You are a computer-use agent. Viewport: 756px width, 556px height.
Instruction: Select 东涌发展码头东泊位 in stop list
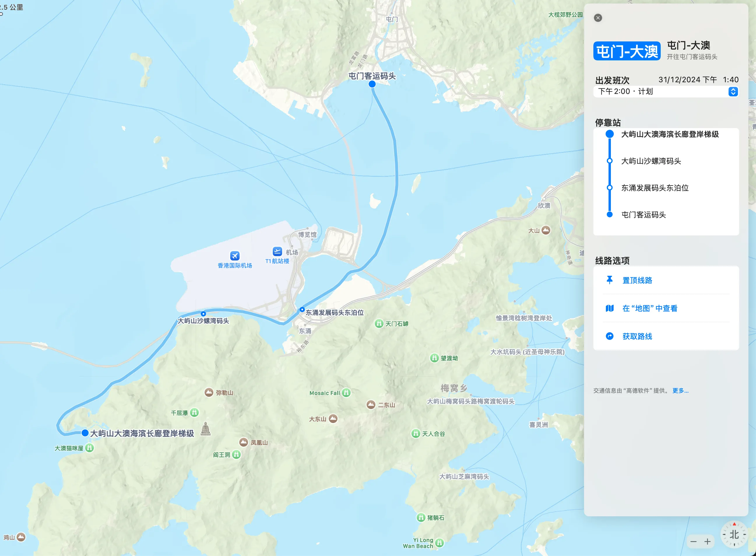pos(655,188)
